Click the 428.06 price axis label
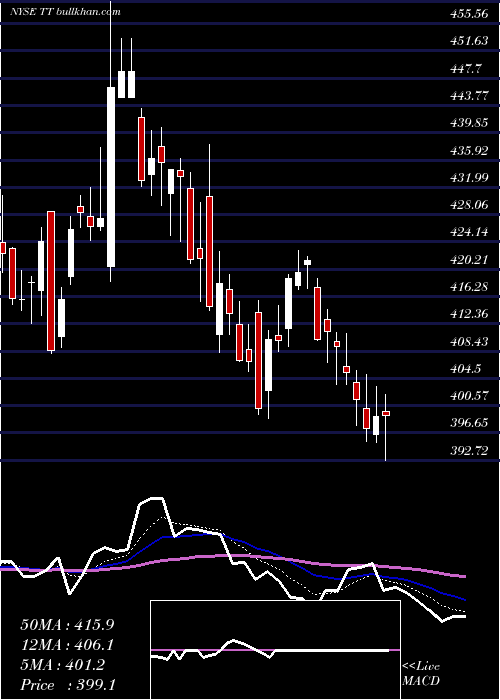Image resolution: width=500 pixels, height=700 pixels. tap(469, 205)
